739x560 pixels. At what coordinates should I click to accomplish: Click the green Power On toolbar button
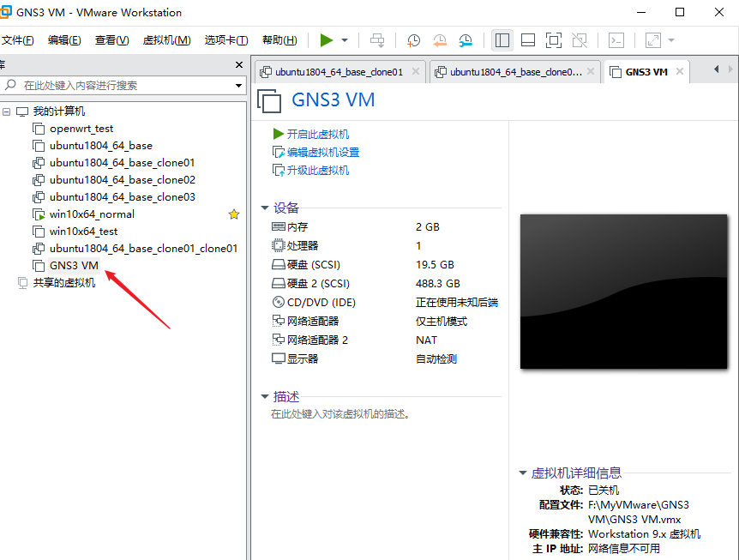coord(326,40)
